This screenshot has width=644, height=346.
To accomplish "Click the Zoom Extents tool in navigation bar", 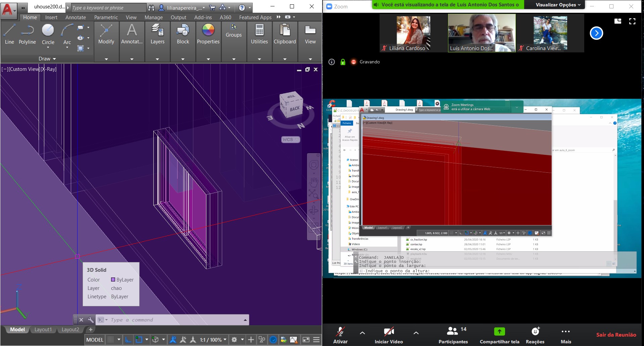I will 313,194.
